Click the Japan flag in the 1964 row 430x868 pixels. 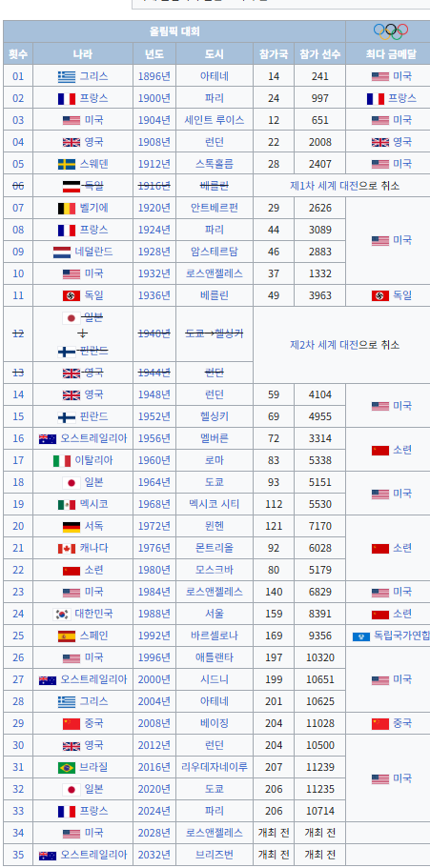point(72,483)
